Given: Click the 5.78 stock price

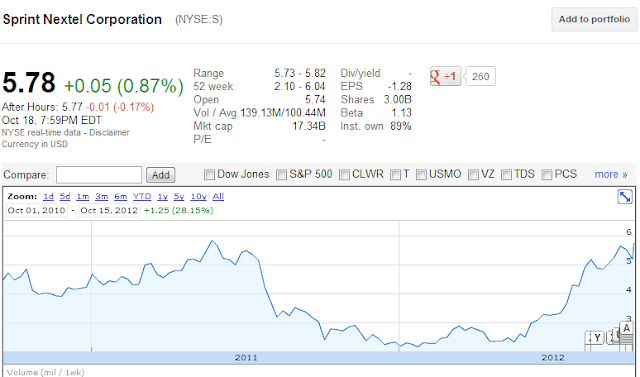Looking at the screenshot, I should [x=29, y=83].
